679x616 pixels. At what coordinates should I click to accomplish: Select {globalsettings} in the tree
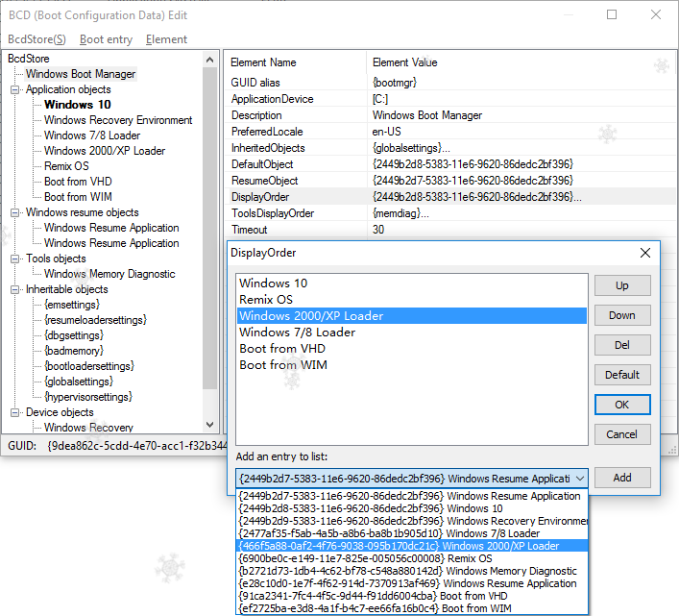pos(79,382)
